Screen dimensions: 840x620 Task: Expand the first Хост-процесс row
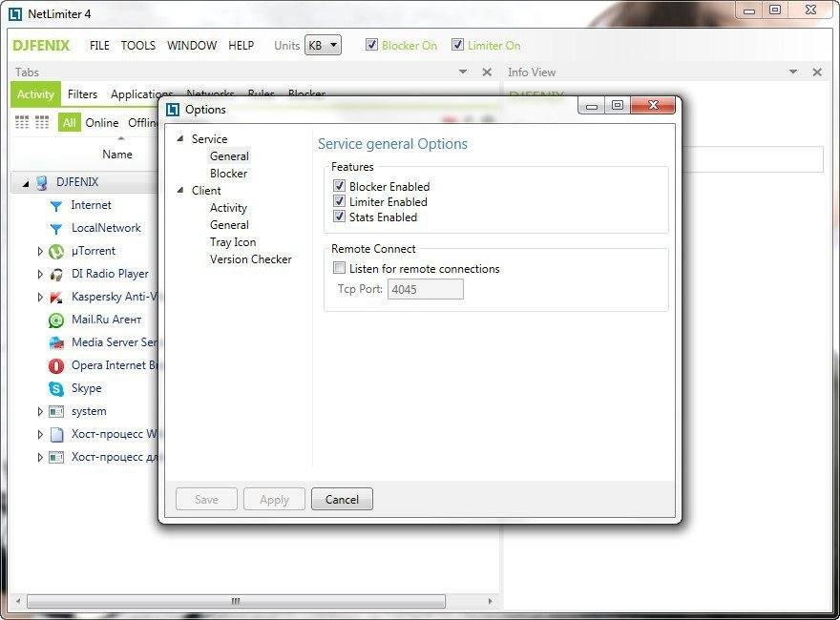[x=40, y=434]
